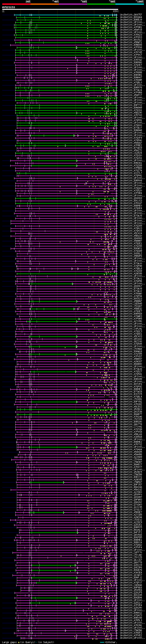Image resolution: width=146 pixels, height=644 pixels.
Task: Select hit label UniRef100_Q6K7T8
Action: [x=131, y=424]
